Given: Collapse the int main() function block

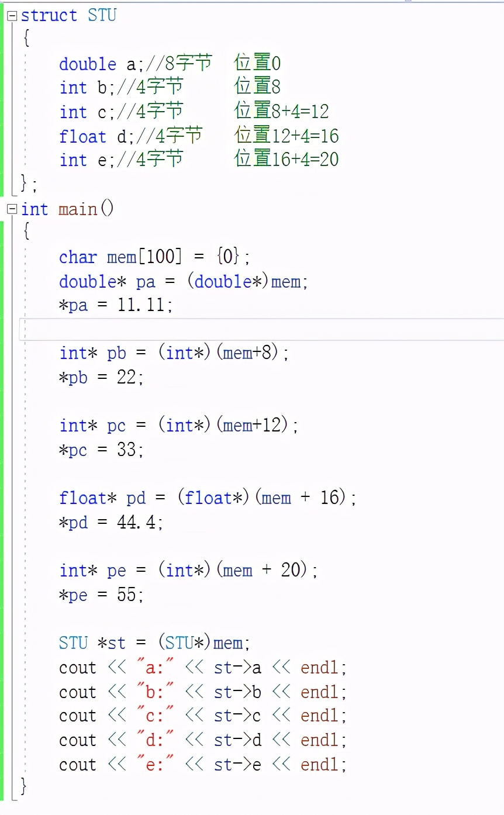Looking at the screenshot, I should [x=12, y=209].
